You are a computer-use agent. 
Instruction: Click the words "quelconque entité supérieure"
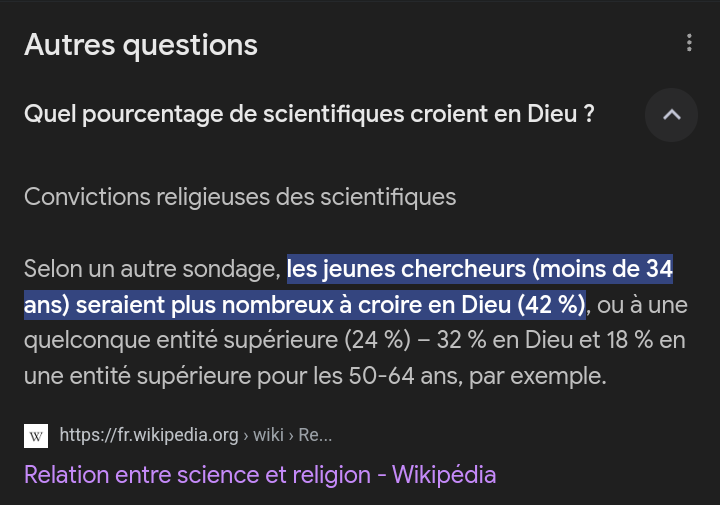tap(180, 340)
